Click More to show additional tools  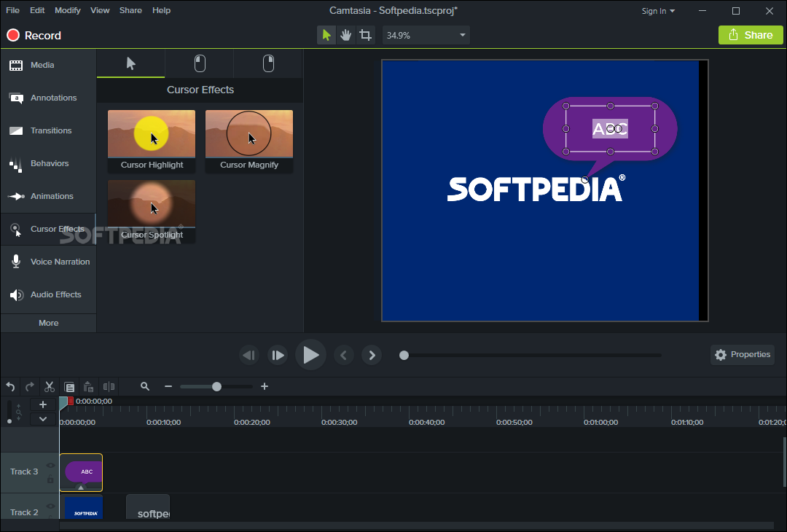point(48,324)
